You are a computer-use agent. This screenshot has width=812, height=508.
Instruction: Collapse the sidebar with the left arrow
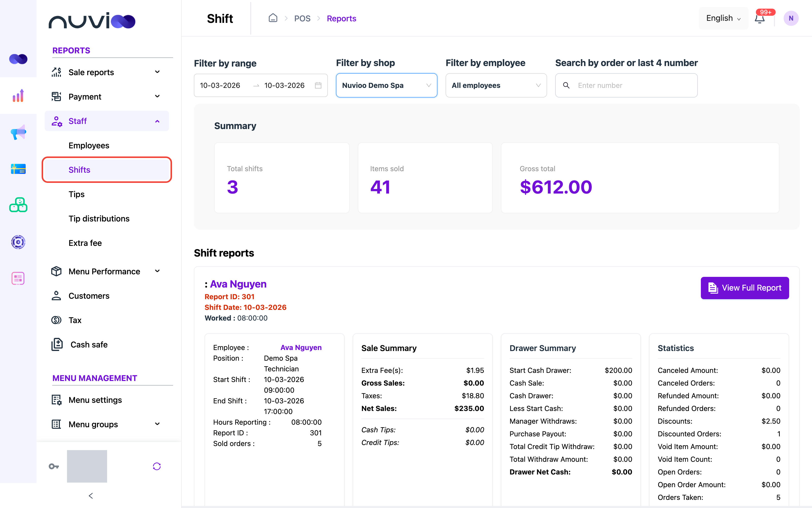click(x=91, y=496)
